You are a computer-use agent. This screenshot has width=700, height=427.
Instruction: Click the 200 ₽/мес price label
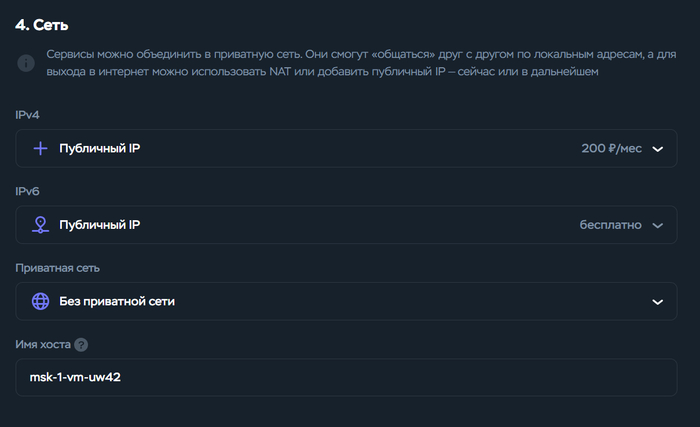point(612,148)
